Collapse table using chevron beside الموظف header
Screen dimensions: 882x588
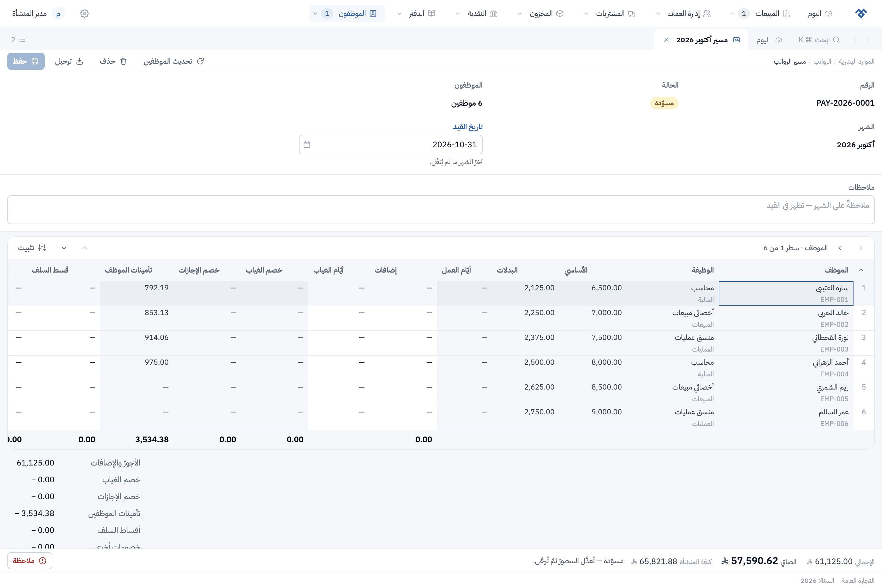[x=861, y=270]
